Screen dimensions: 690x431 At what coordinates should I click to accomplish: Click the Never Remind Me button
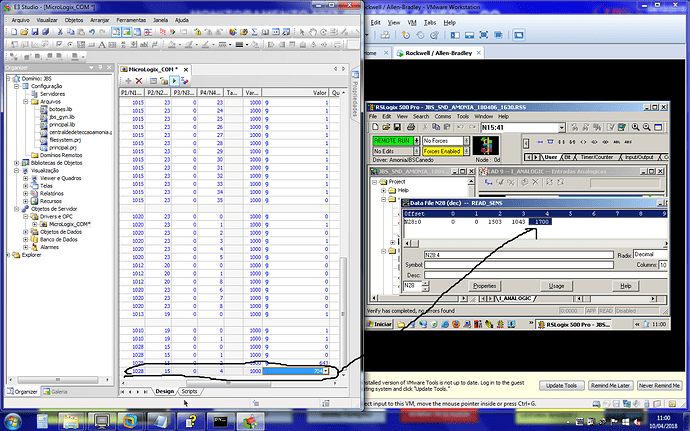click(659, 386)
